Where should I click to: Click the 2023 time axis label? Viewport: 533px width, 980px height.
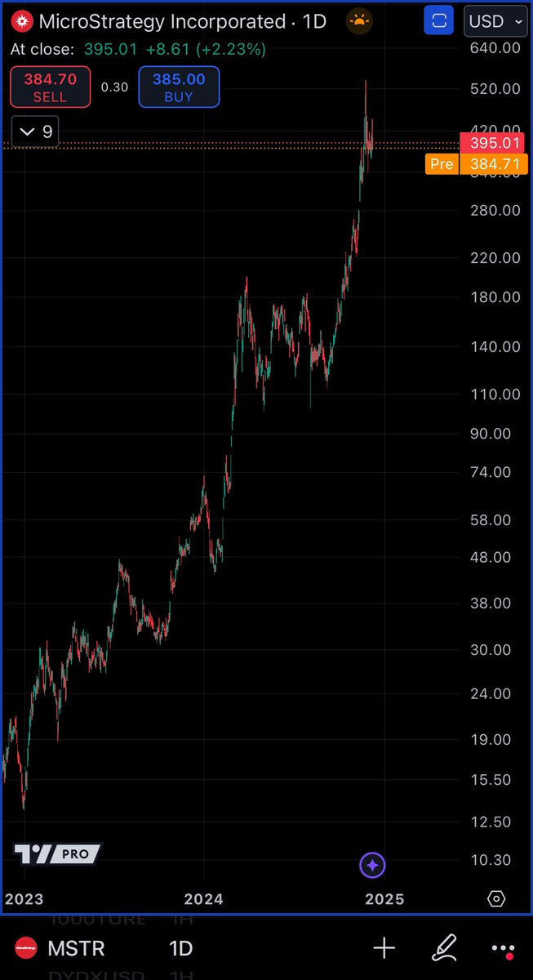(24, 899)
